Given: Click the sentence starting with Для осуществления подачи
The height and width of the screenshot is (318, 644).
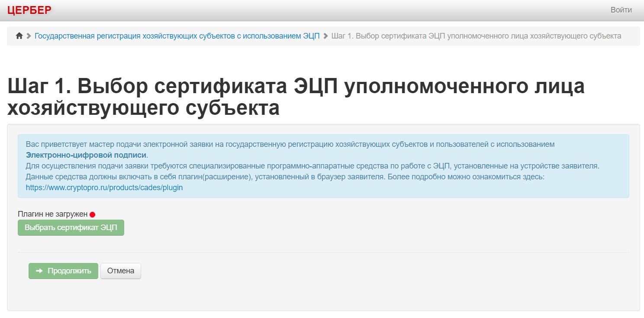Looking at the screenshot, I should [312, 166].
